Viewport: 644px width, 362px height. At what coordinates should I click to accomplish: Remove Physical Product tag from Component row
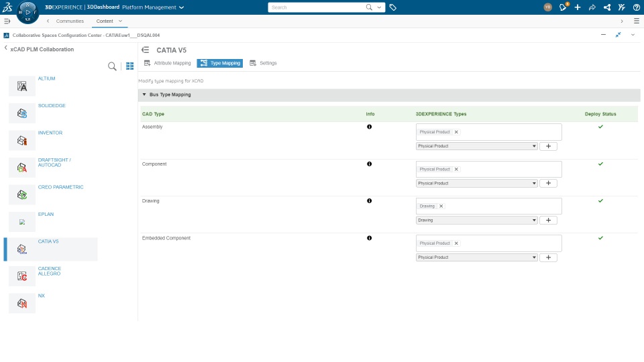pos(456,169)
